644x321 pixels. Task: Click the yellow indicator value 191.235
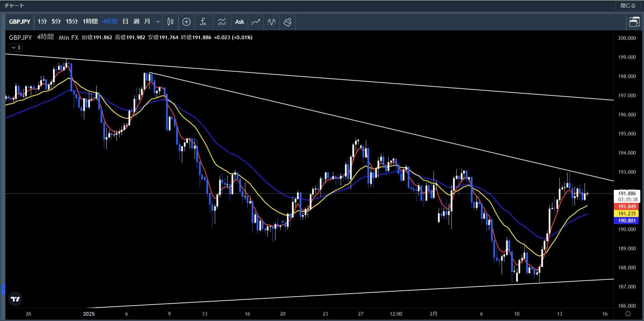(627, 214)
